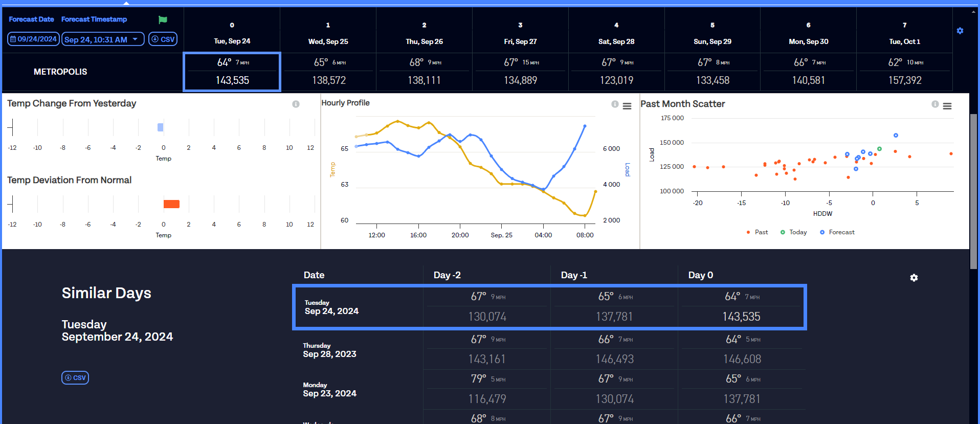
Task: Click the 116,479 load value
Action: point(487,399)
